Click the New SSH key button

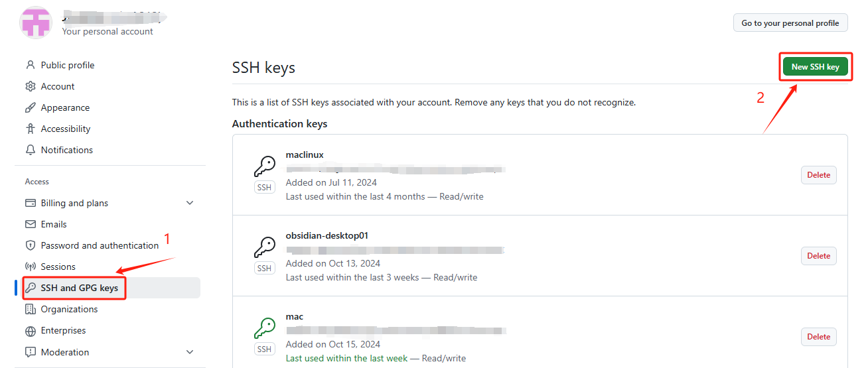pyautogui.click(x=815, y=67)
